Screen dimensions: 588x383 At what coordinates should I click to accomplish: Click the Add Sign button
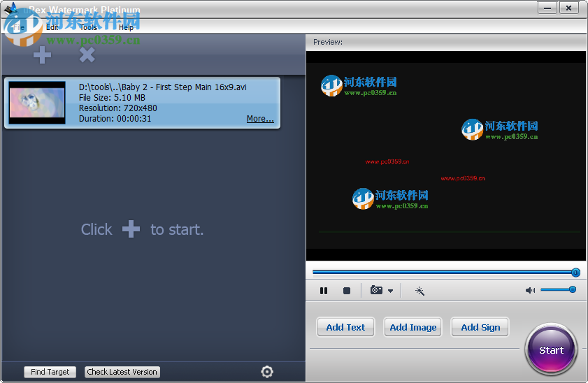480,327
